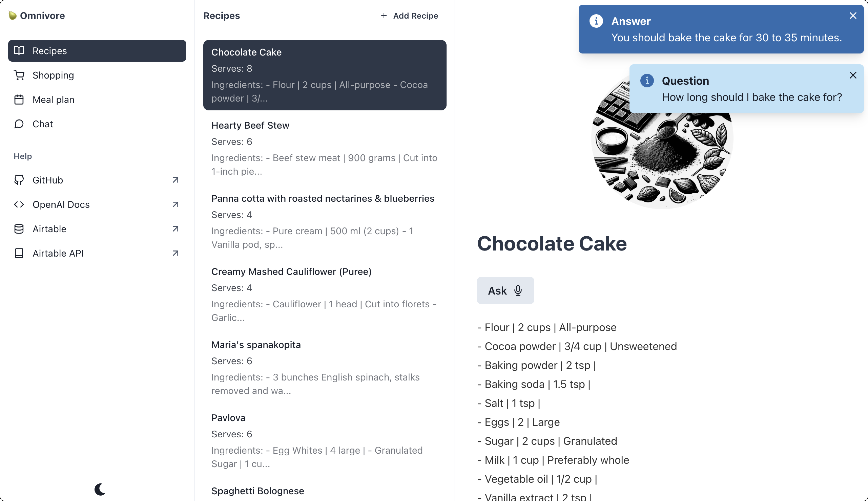The width and height of the screenshot is (868, 501).
Task: Dismiss the Answer notification
Action: (x=852, y=16)
